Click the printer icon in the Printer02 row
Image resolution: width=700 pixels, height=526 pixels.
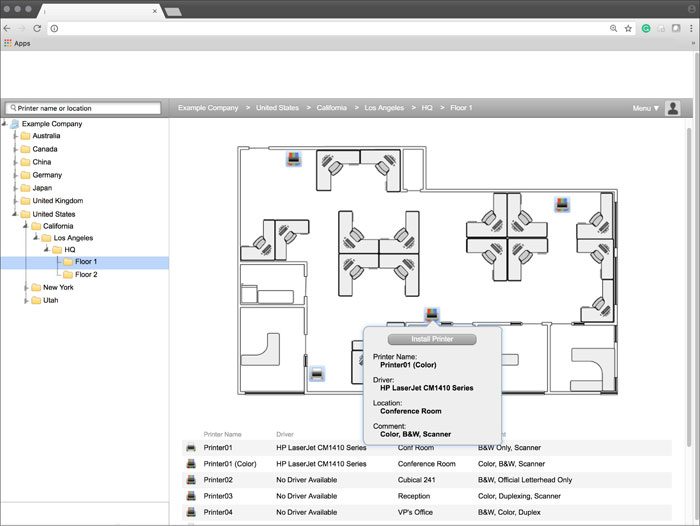click(191, 480)
